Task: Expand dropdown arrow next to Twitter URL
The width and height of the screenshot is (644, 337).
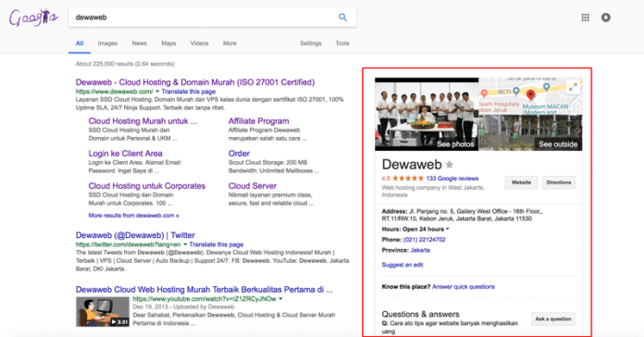Action: [x=185, y=244]
